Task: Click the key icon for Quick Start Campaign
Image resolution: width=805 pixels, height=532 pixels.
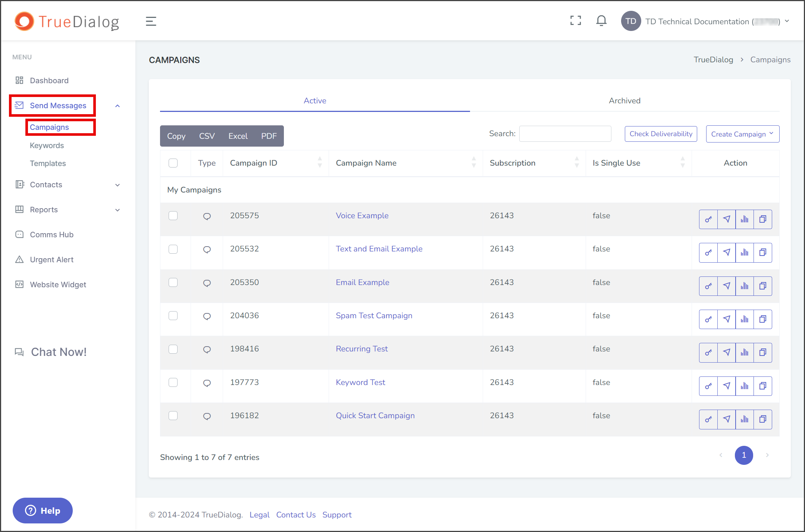Action: click(x=708, y=419)
